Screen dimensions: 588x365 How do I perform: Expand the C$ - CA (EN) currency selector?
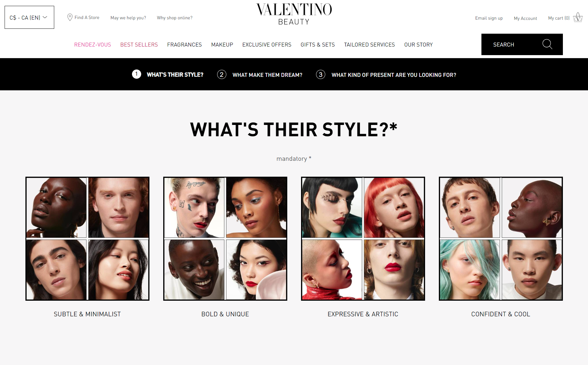tap(29, 17)
